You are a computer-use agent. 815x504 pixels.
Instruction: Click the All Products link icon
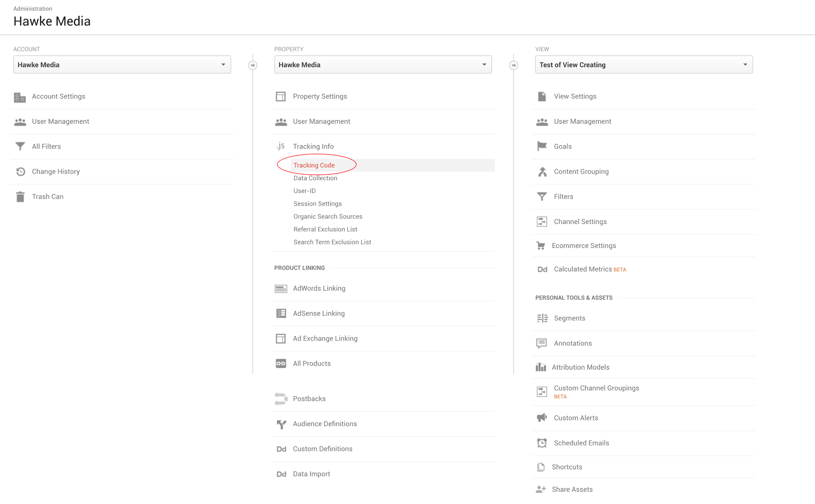(281, 363)
